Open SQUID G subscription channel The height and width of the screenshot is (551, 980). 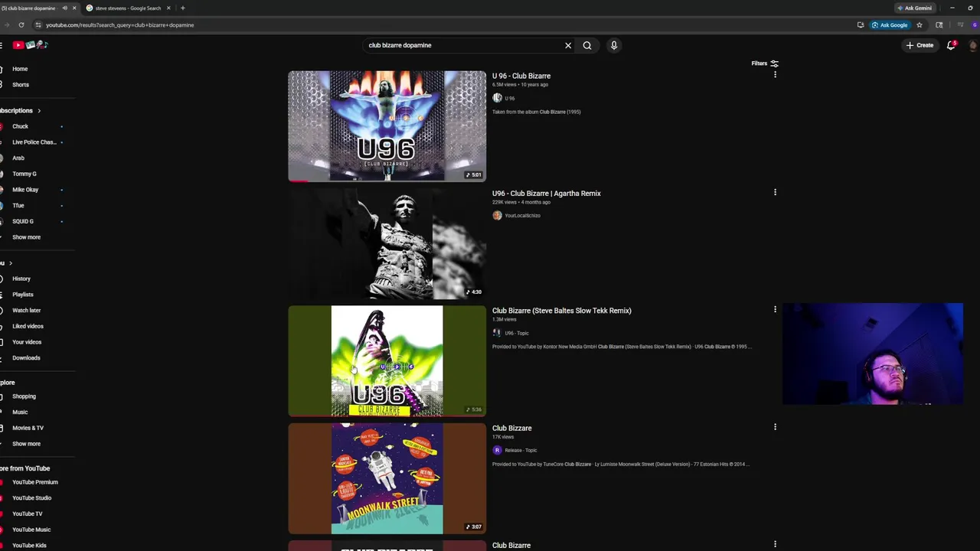23,221
